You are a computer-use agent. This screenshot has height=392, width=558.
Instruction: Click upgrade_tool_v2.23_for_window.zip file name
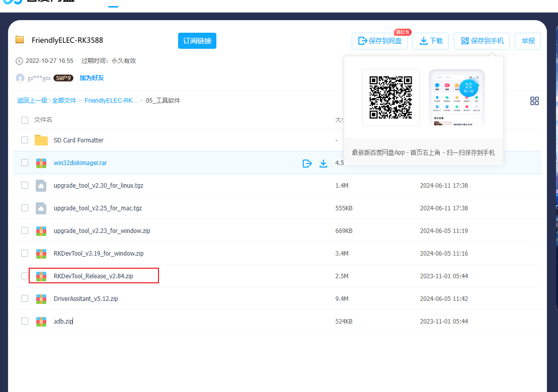tap(102, 230)
